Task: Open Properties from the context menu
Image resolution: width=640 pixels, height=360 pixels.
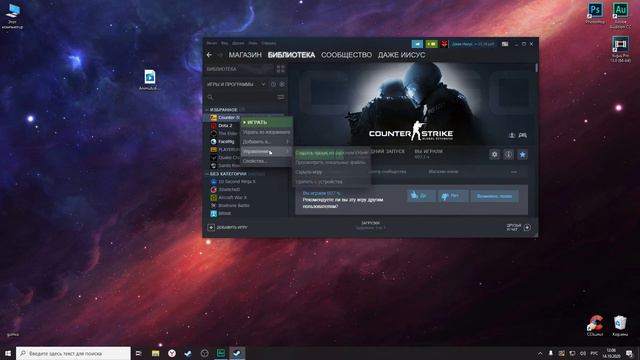Action: [266, 161]
